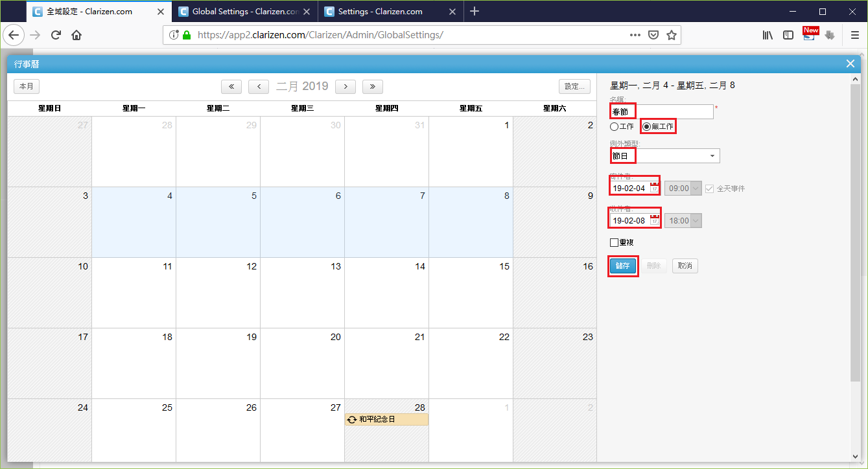
Task: Open the 例外類型 dropdown showing 節日
Action: coord(665,155)
